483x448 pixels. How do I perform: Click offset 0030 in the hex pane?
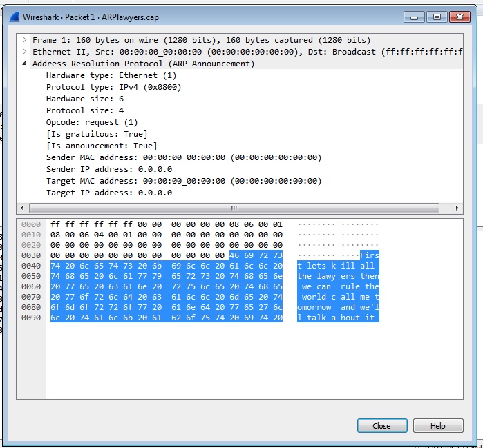click(31, 255)
